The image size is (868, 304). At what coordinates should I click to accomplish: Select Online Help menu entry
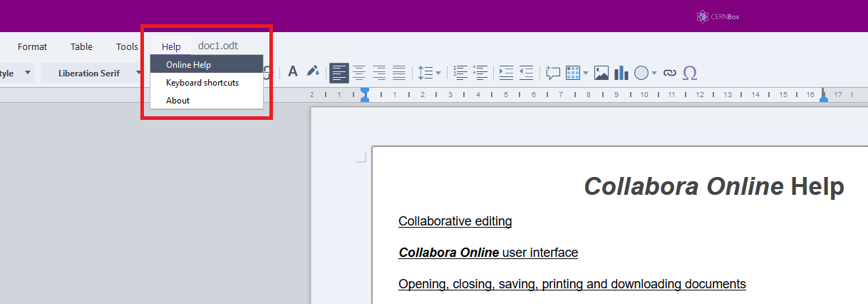pos(207,64)
